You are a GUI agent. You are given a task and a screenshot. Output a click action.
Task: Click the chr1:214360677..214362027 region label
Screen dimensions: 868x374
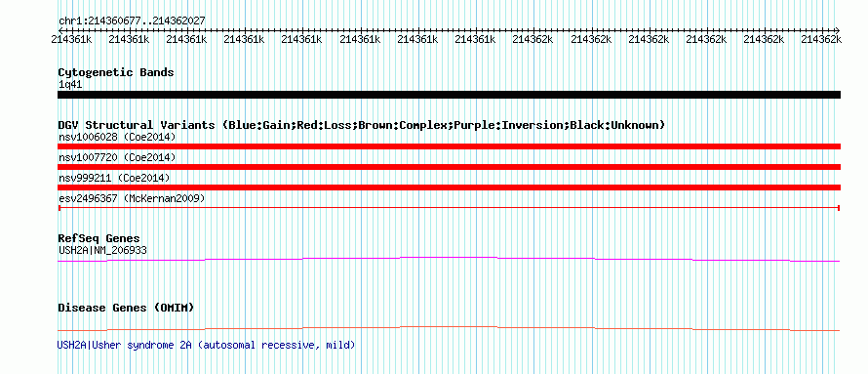coord(132,21)
